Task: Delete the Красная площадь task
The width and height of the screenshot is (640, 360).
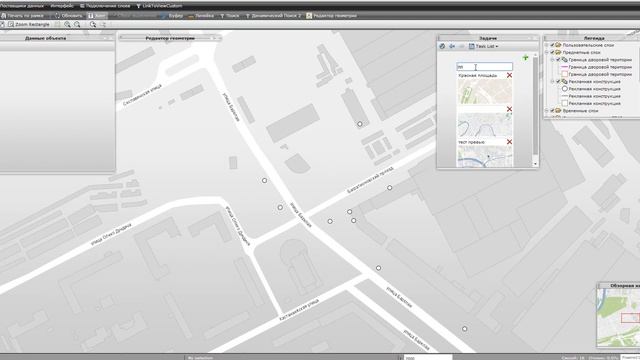Action: pyautogui.click(x=509, y=75)
